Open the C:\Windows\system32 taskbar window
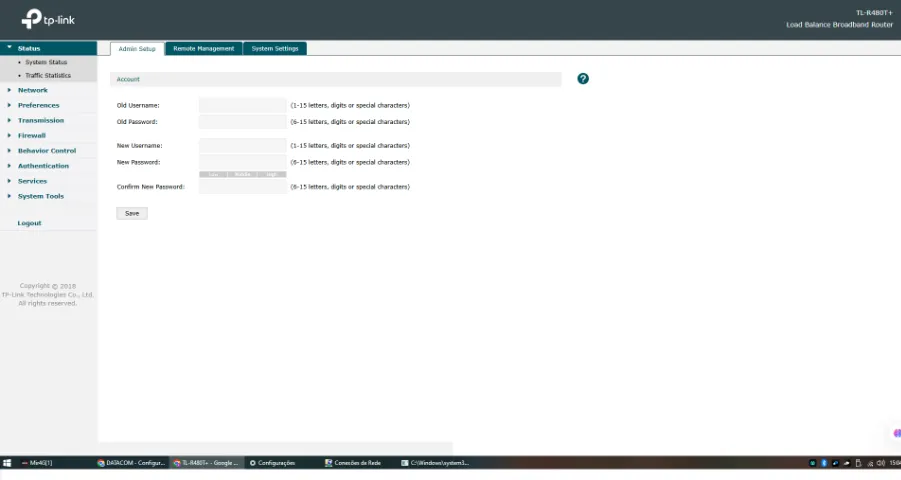 [x=435, y=463]
